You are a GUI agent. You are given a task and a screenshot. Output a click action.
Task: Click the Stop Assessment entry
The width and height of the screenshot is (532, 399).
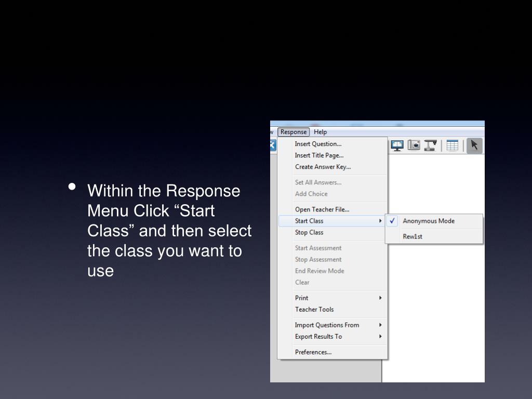point(332,260)
